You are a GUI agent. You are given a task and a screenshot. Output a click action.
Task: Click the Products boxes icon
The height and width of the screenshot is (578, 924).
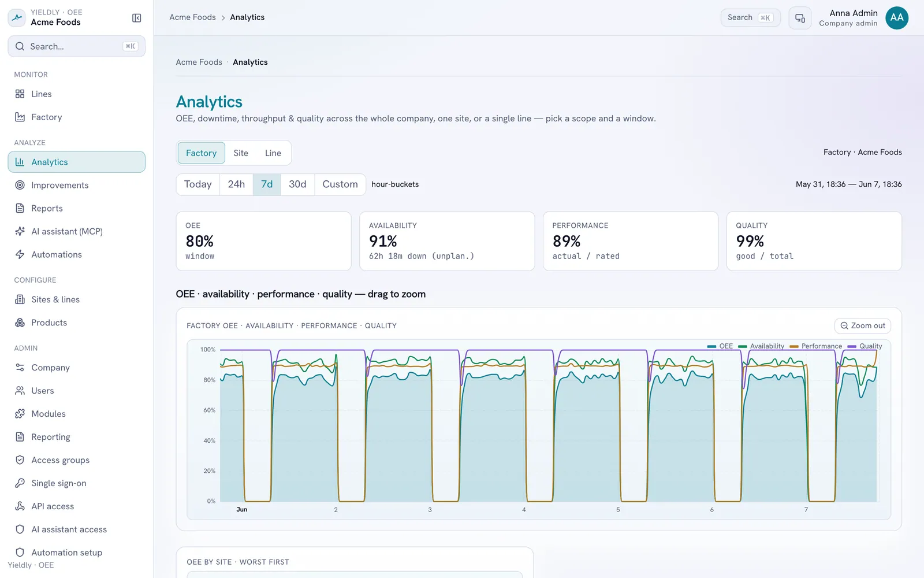click(x=20, y=323)
